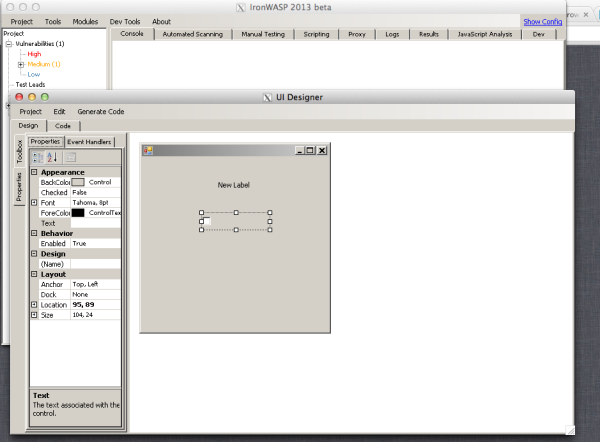Viewport: 600px width, 442px height.
Task: Collapse the Layout category
Action: 34,274
